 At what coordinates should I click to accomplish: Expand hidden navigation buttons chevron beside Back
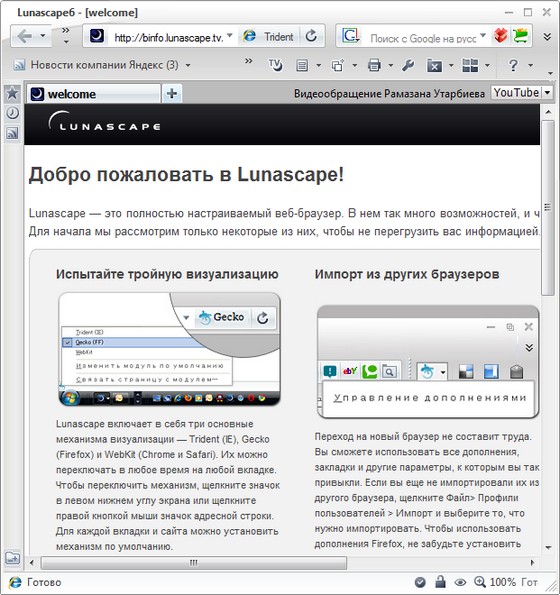[66, 35]
